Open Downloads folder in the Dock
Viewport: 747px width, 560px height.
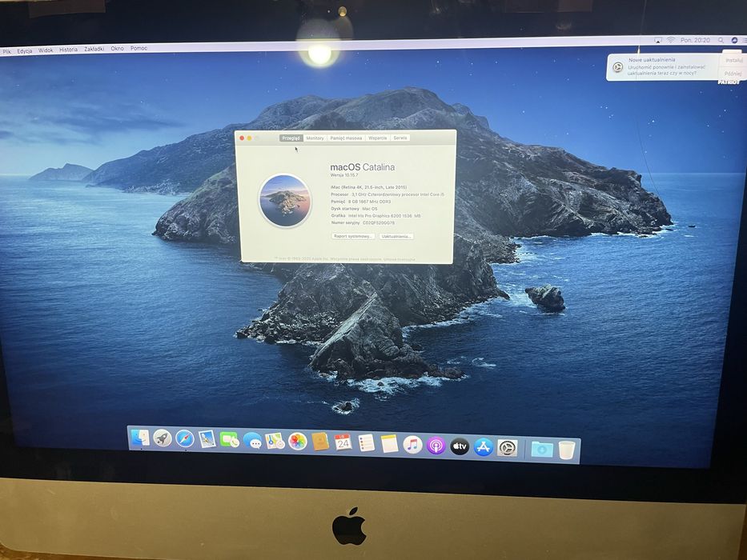coord(542,449)
